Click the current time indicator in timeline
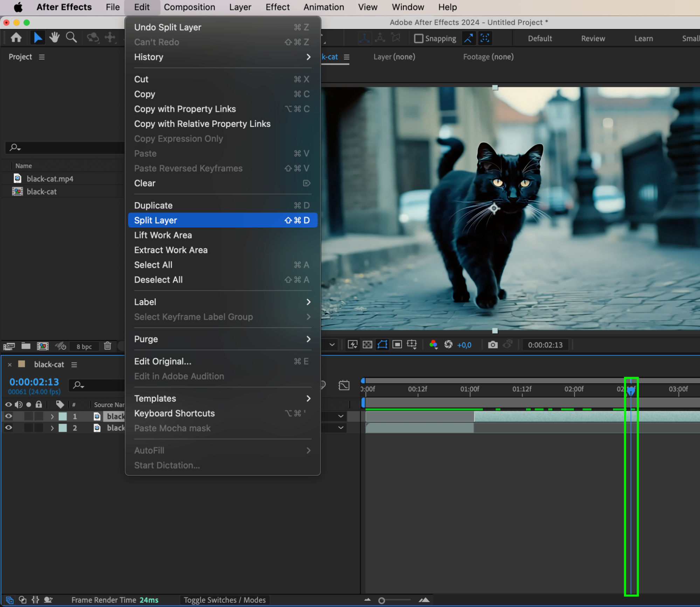700x607 pixels. pos(631,391)
